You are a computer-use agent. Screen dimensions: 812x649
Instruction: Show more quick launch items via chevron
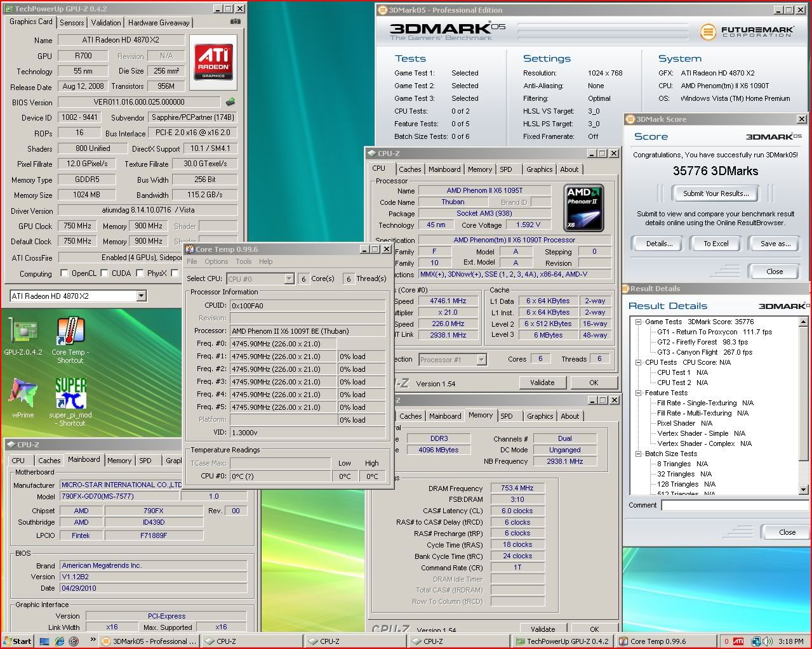pyautogui.click(x=93, y=640)
